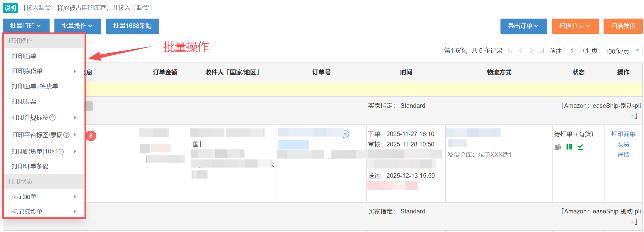
Task: Click the blue message icon beside order number
Action: pos(346,134)
